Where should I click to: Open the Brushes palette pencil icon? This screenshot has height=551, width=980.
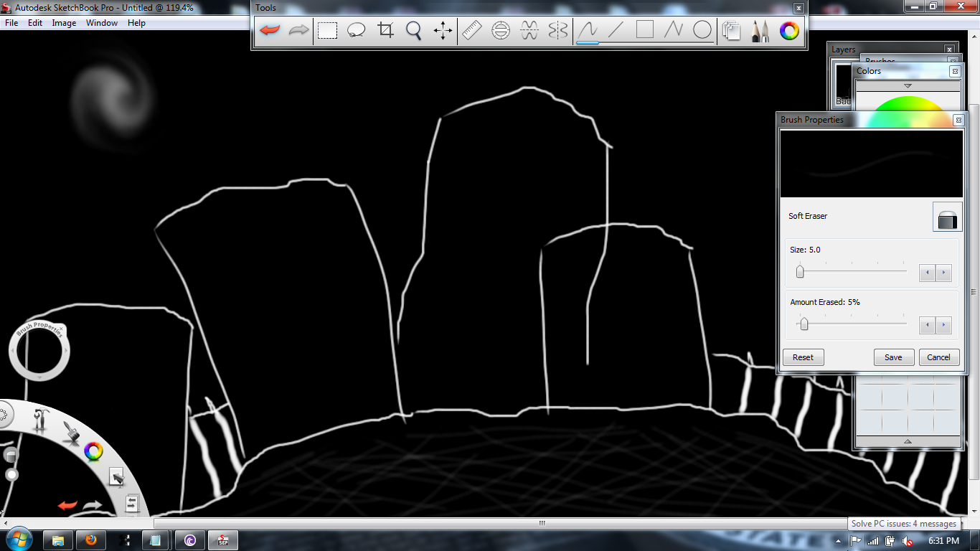[x=760, y=30]
